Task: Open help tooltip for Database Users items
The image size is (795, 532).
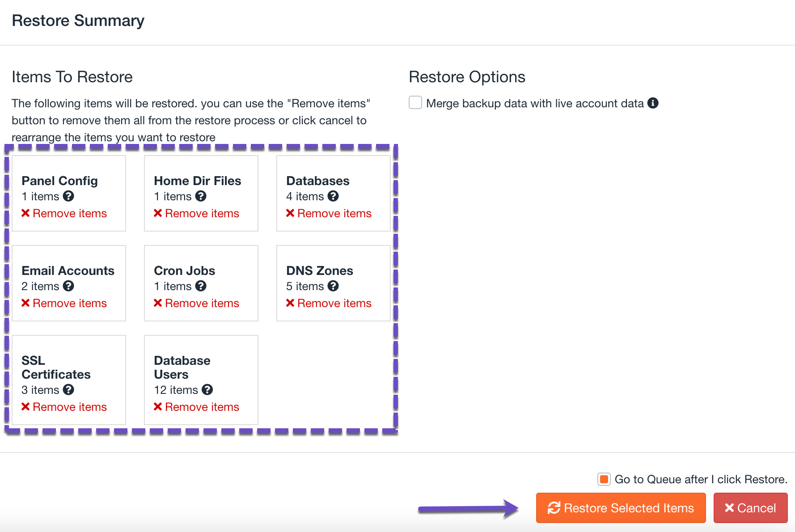Action: point(208,390)
